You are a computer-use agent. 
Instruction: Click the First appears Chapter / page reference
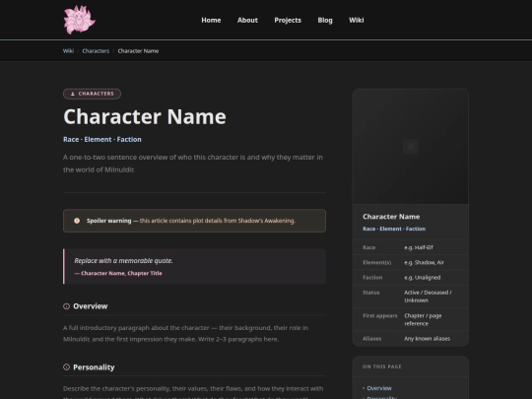pyautogui.click(x=423, y=319)
